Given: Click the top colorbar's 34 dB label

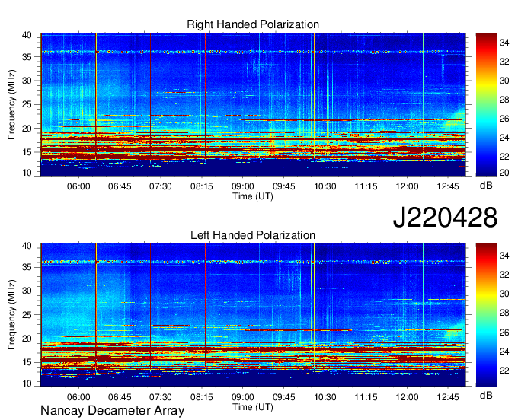Looking at the screenshot, I should pos(504,43).
